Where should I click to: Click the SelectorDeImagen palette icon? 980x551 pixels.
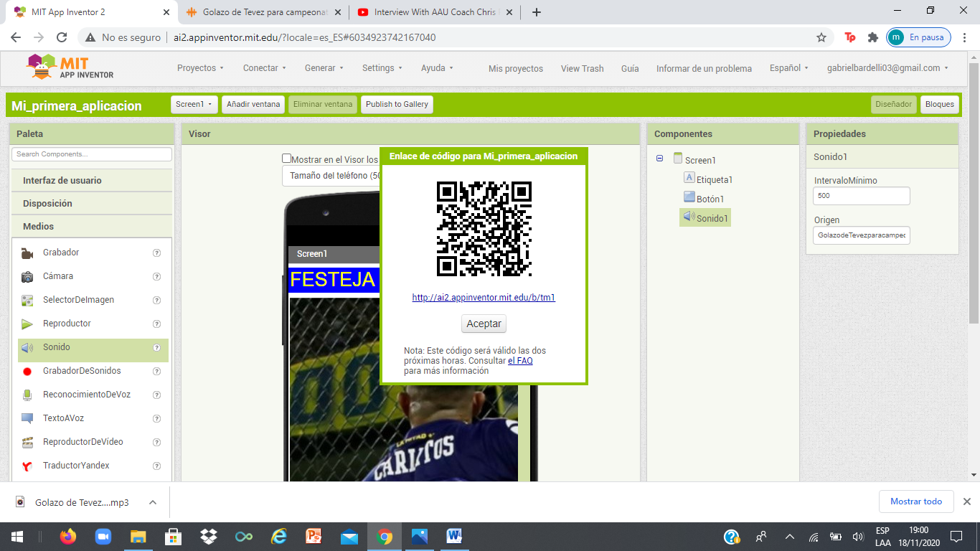[27, 300]
